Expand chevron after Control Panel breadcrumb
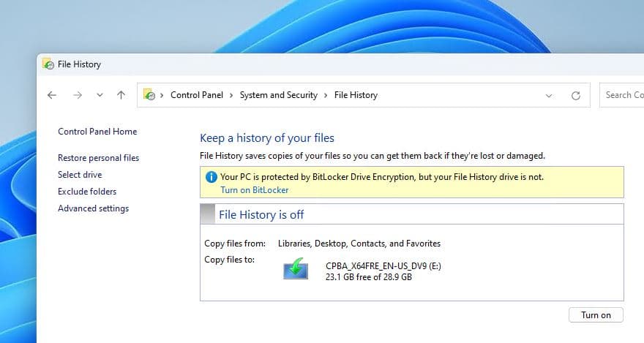The width and height of the screenshot is (644, 343). [x=231, y=95]
